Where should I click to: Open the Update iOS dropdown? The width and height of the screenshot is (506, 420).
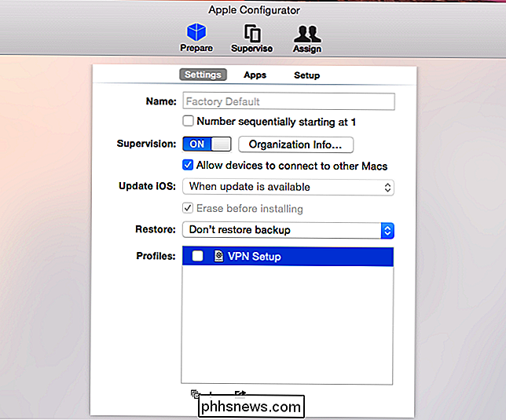(x=288, y=188)
